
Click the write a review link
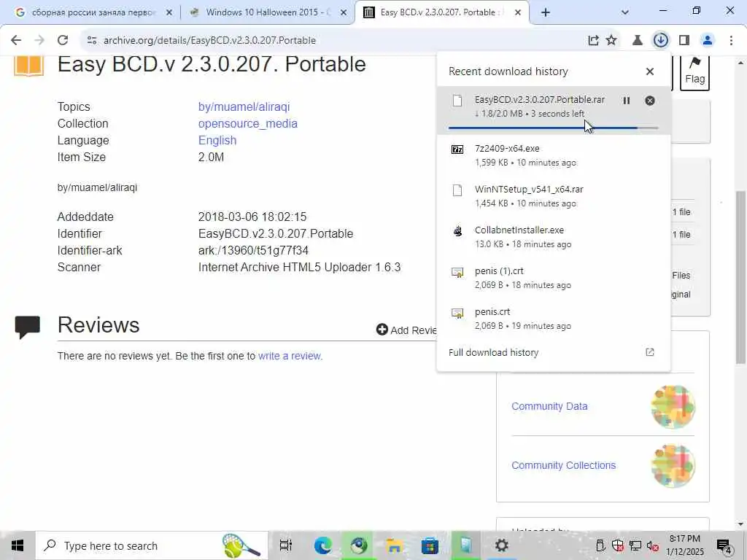[x=290, y=356]
